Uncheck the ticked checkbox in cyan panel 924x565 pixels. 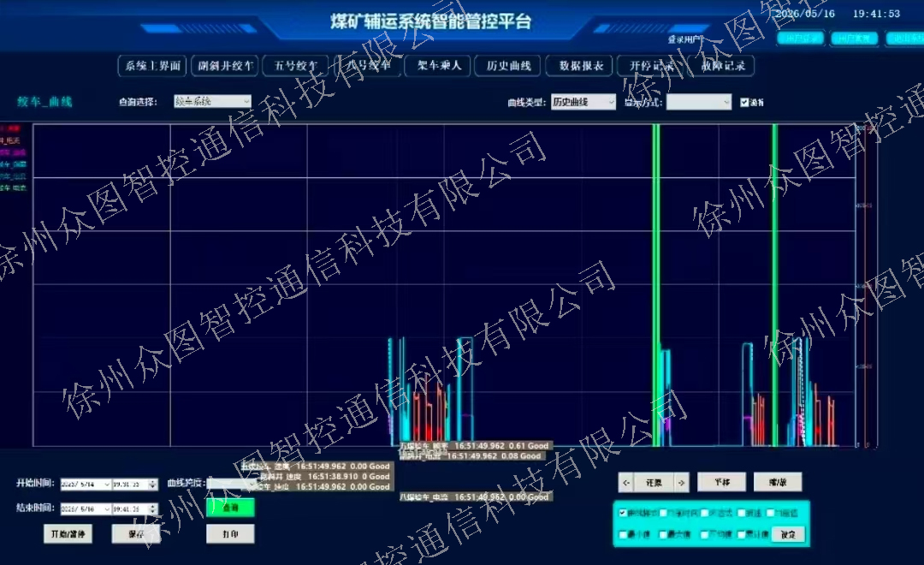pos(622,513)
